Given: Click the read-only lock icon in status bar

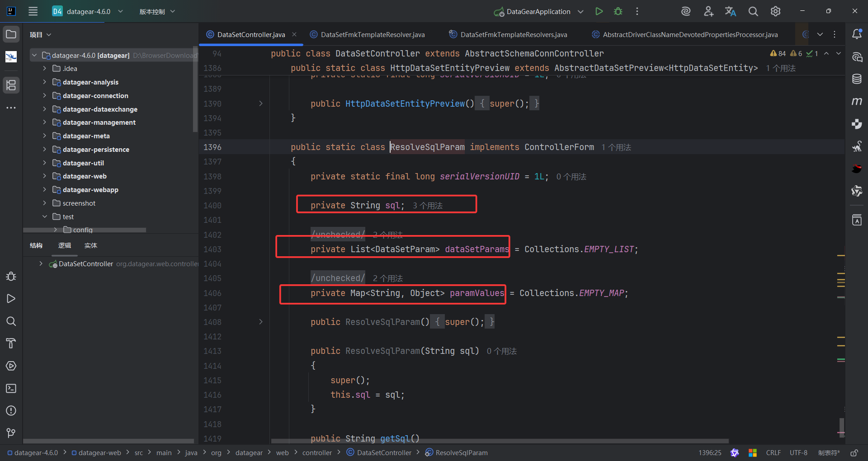Looking at the screenshot, I should 854,453.
